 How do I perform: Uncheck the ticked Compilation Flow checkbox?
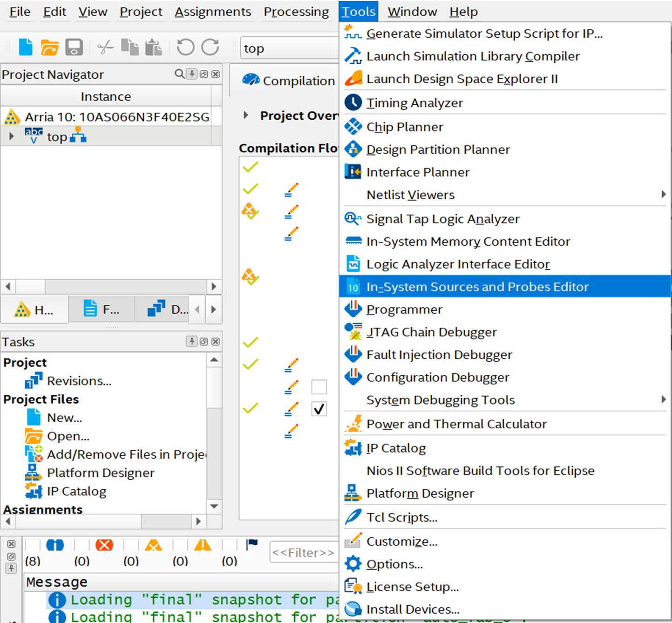point(319,409)
